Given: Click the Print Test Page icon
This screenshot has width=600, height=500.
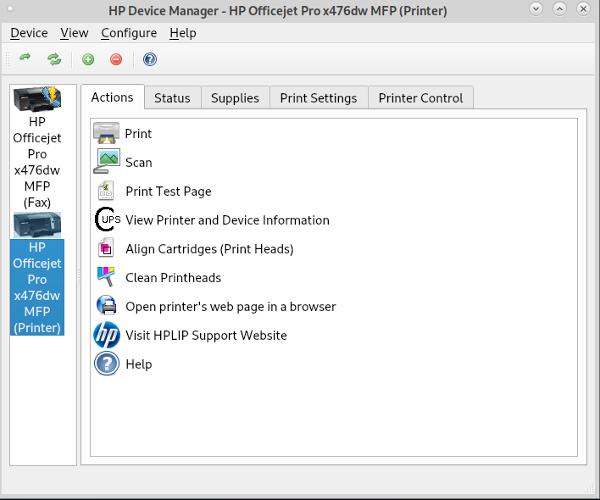Looking at the screenshot, I should click(x=106, y=191).
